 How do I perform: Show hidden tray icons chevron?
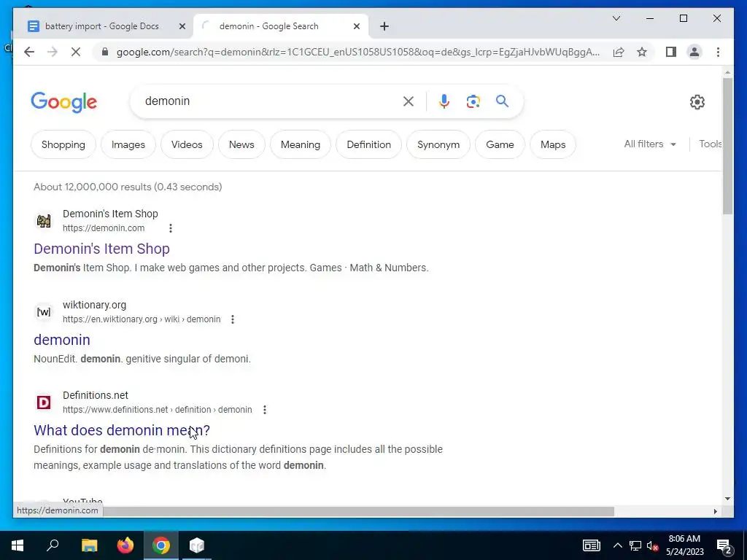[617, 545]
